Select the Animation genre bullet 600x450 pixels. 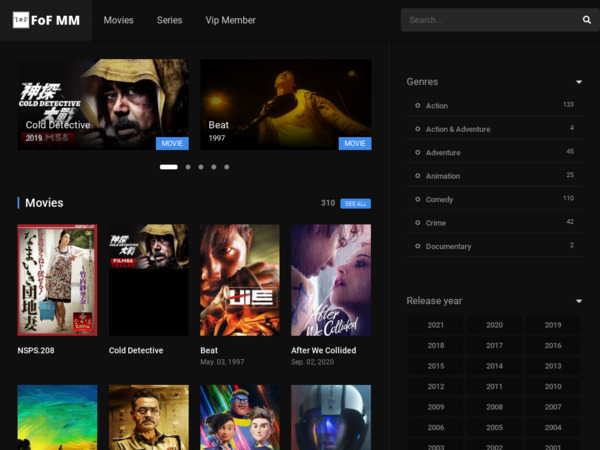[x=417, y=176]
